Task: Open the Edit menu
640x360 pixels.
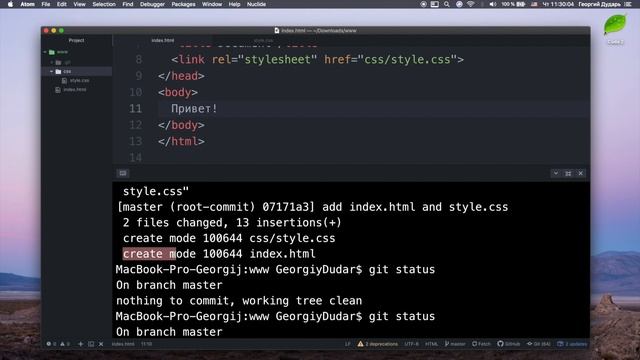Action: (x=62, y=4)
